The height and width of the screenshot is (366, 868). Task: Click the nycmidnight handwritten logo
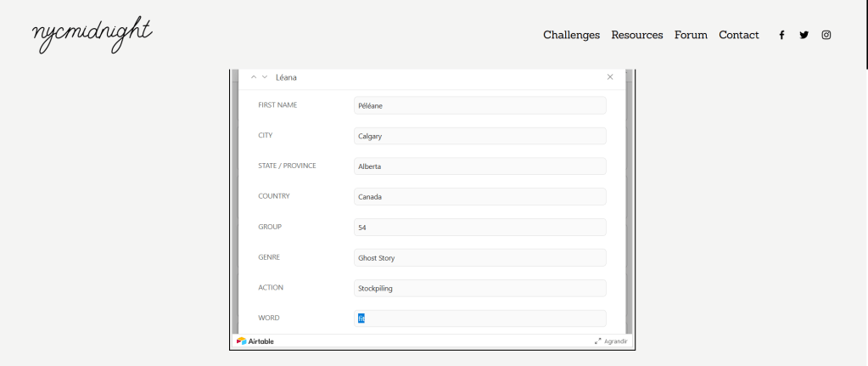(x=92, y=35)
